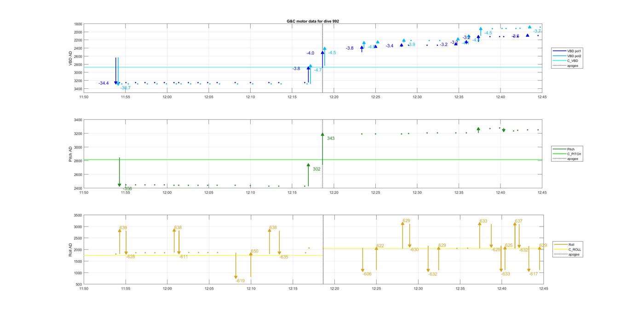Click the "-611" roll data label
The height and width of the screenshot is (319, 644).
(x=184, y=257)
